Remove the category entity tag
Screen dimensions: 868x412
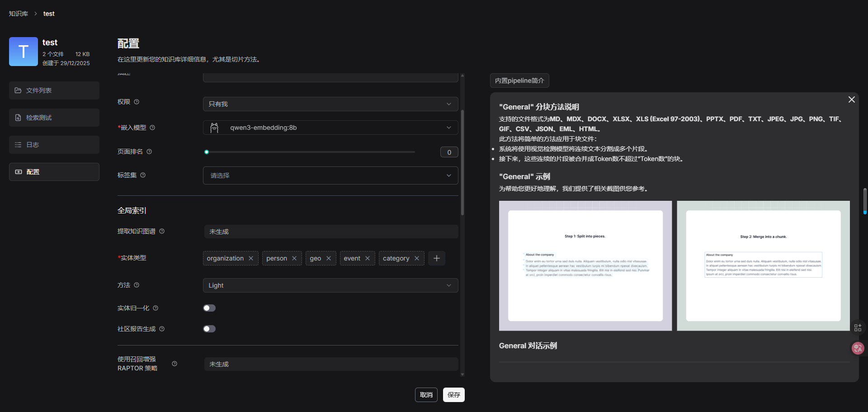click(417, 258)
